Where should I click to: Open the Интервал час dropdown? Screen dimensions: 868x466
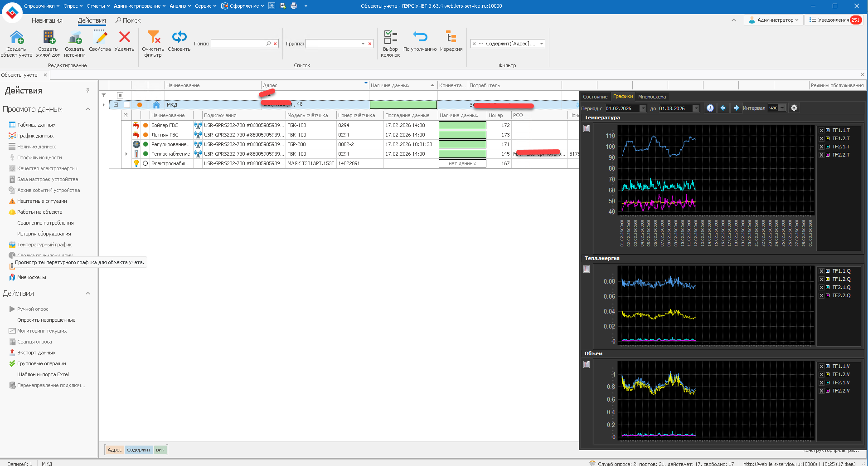pos(782,108)
